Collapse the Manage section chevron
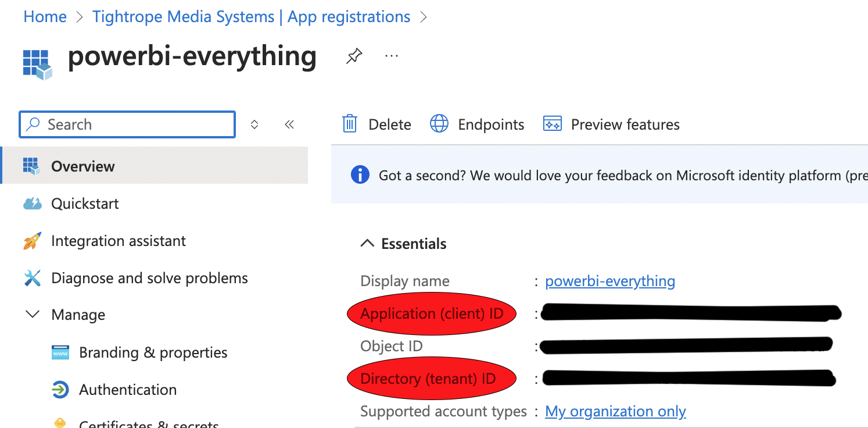The height and width of the screenshot is (428, 868). click(33, 315)
